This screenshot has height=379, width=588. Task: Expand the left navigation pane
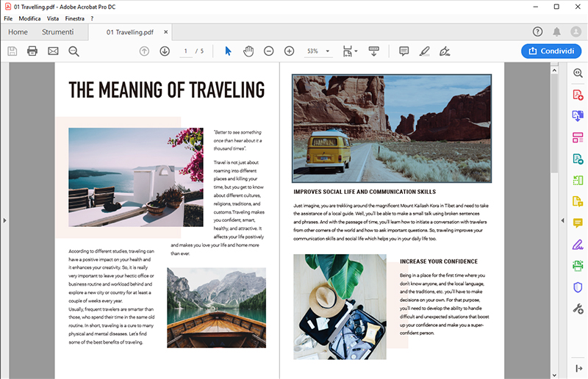4,220
